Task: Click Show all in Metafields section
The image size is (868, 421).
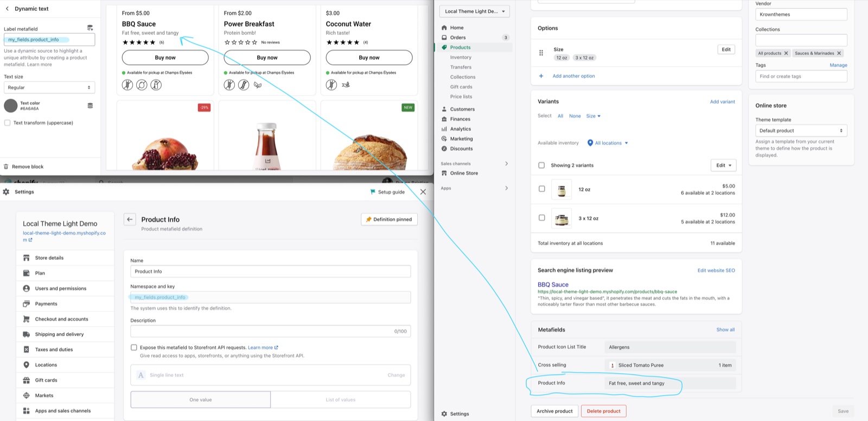Action: 725,330
